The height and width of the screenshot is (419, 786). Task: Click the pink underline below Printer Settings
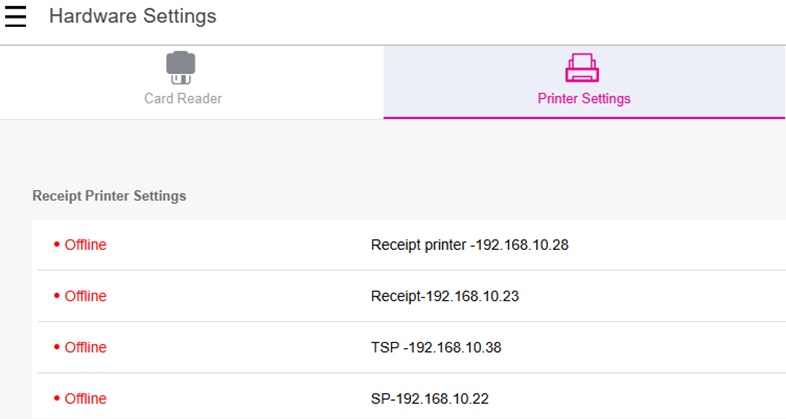[584, 118]
